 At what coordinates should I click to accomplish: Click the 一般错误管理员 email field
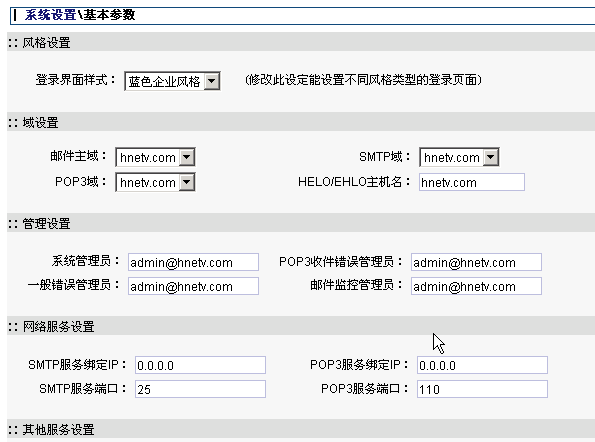[194, 286]
